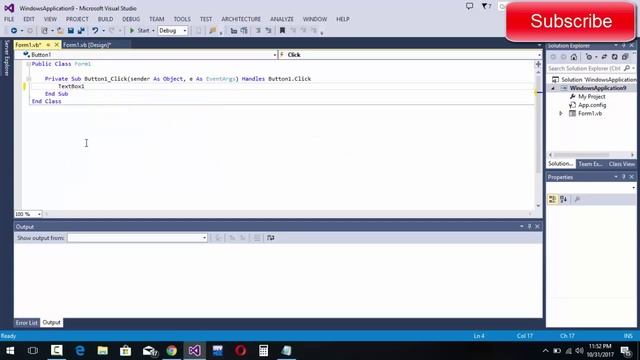This screenshot has height=360, width=640.
Task: Click the feedback speech bubble icon
Action: pyautogui.click(x=470, y=6)
